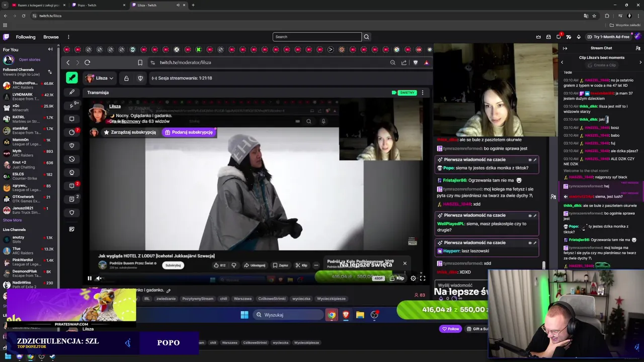This screenshot has height=362, width=644.
Task: Toggle the lock icon beside Lilsza dropdown
Action: tap(126, 78)
